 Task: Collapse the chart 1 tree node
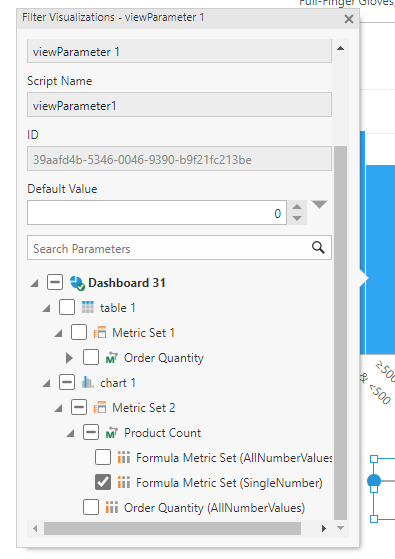click(46, 383)
